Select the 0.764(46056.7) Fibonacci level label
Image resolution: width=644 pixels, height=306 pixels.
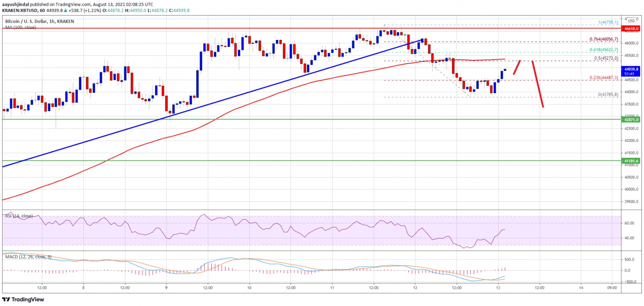click(604, 39)
